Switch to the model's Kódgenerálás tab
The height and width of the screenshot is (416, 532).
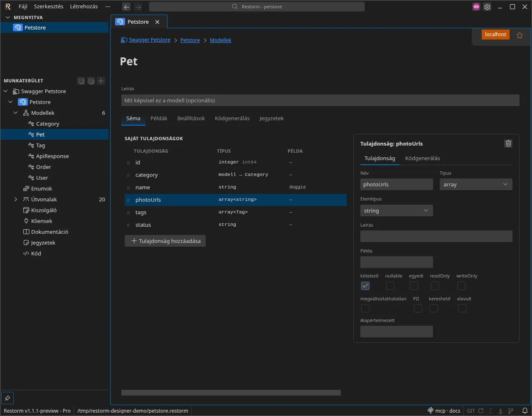pyautogui.click(x=232, y=119)
